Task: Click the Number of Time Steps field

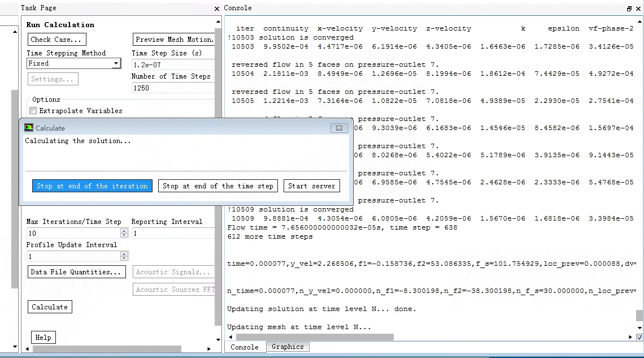Action: pyautogui.click(x=172, y=88)
